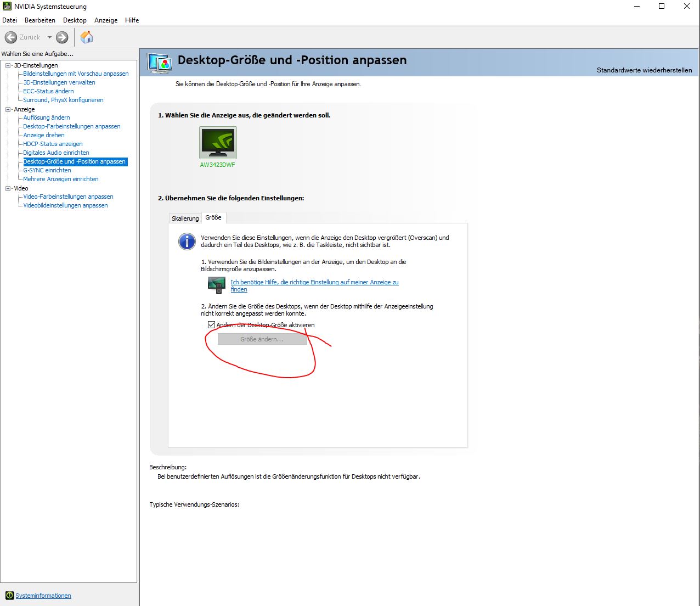The height and width of the screenshot is (606, 700).
Task: Select Videobildeinstellungen anpassen
Action: [65, 205]
